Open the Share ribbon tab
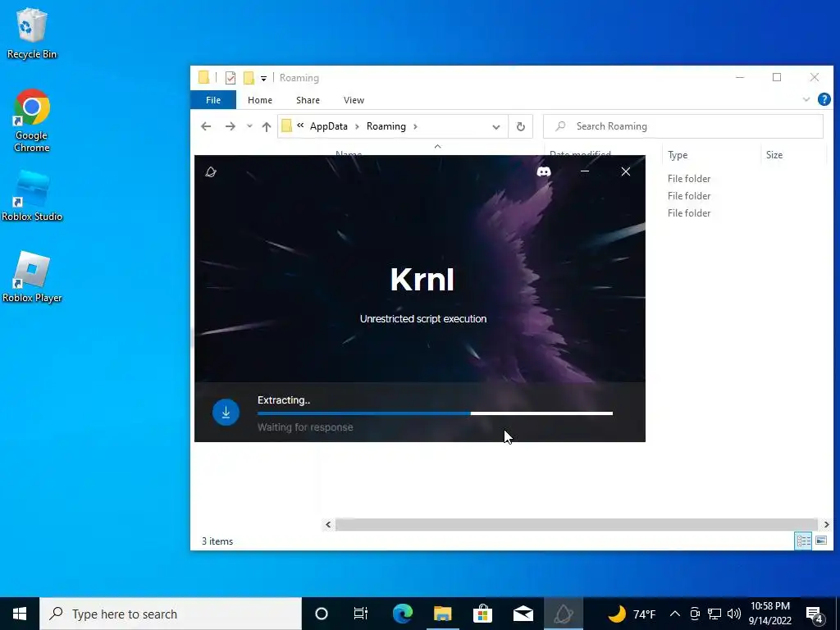 pyautogui.click(x=308, y=100)
